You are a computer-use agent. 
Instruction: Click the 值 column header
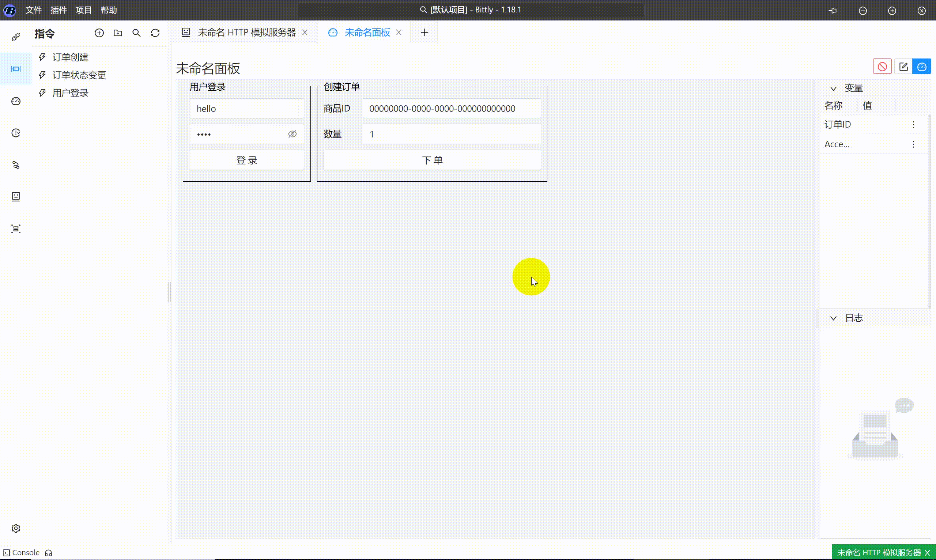(867, 105)
